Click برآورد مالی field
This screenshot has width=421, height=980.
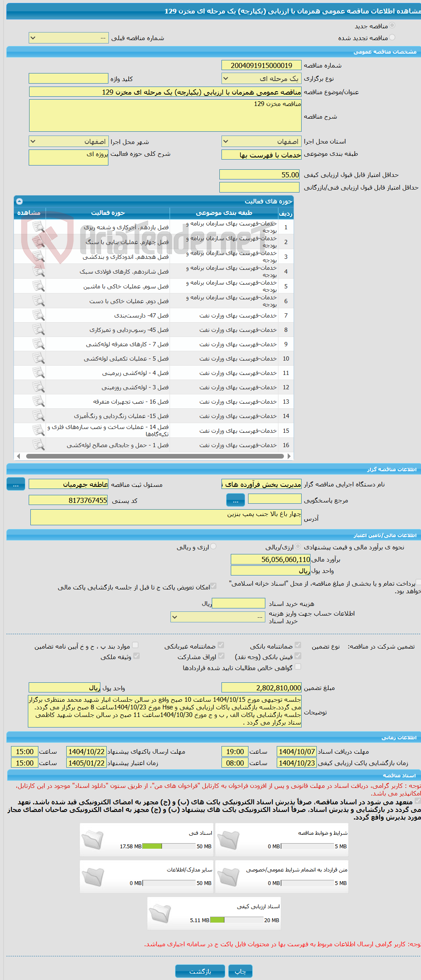[x=270, y=559]
